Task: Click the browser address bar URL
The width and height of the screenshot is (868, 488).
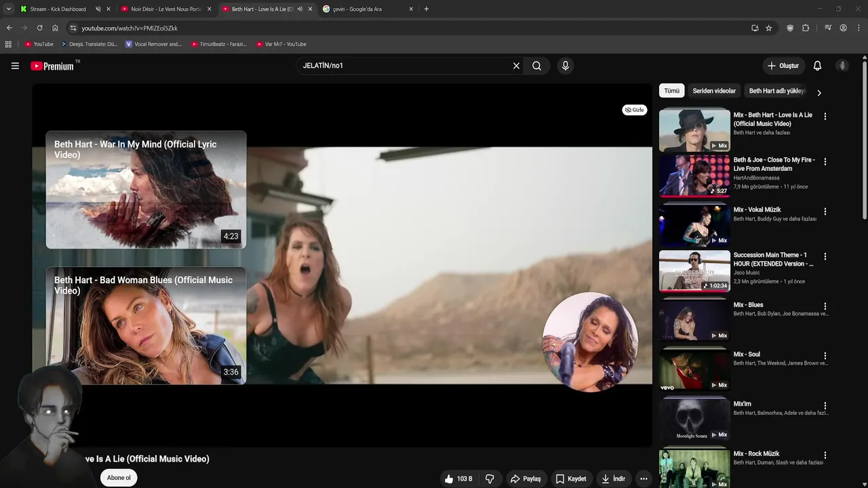Action: (130, 28)
